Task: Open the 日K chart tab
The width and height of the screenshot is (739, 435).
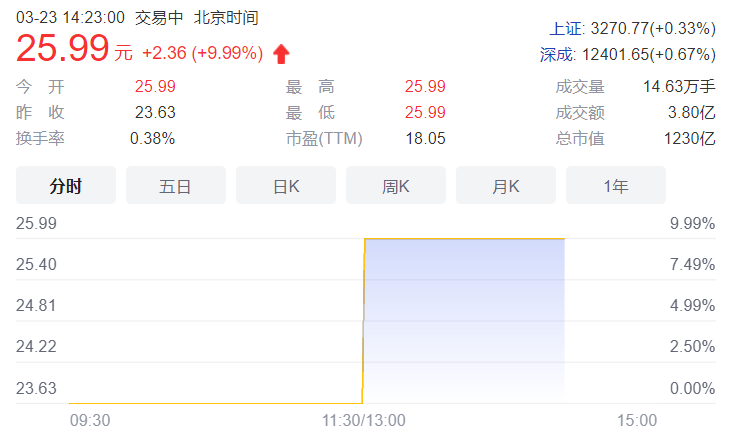Action: click(286, 185)
